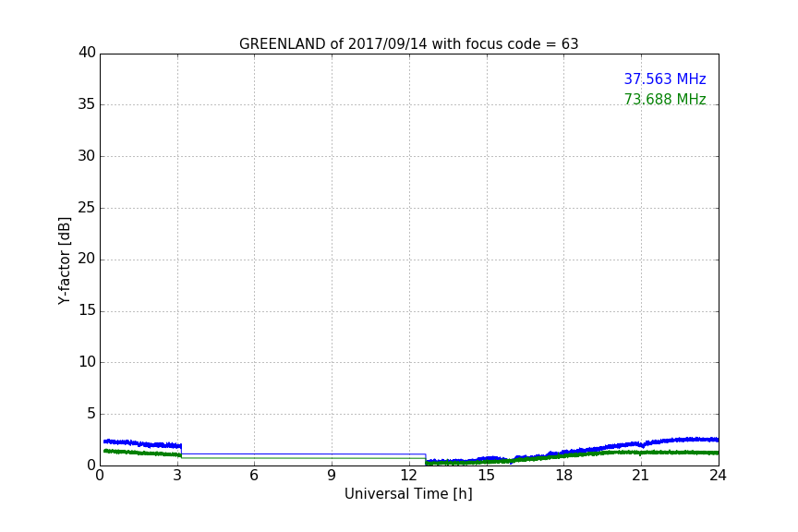Screen dimensions: 798x532
Task: Click x-axis tick label 18
Action: 563,476
